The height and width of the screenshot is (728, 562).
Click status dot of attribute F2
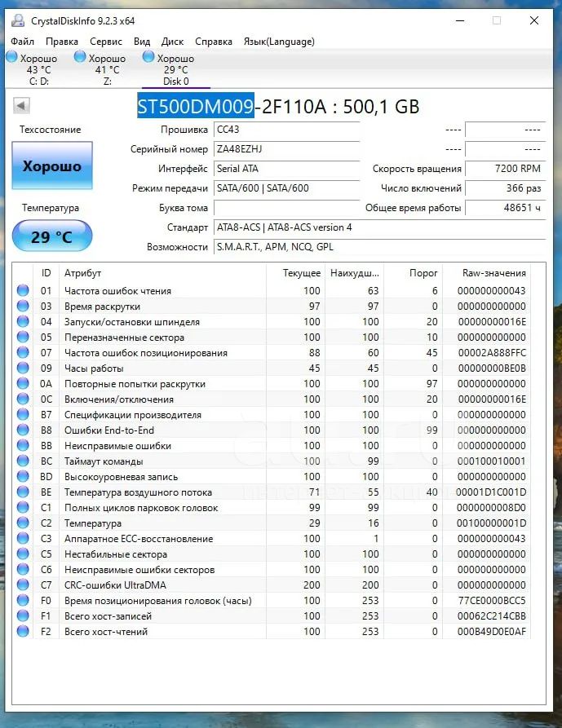[23, 632]
